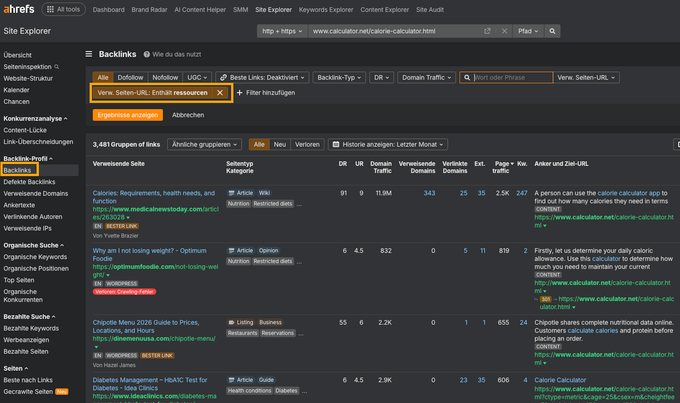This screenshot has height=403, width=680.
Task: Open Historie anzeigen: Letzter Monat dropdown
Action: point(388,144)
